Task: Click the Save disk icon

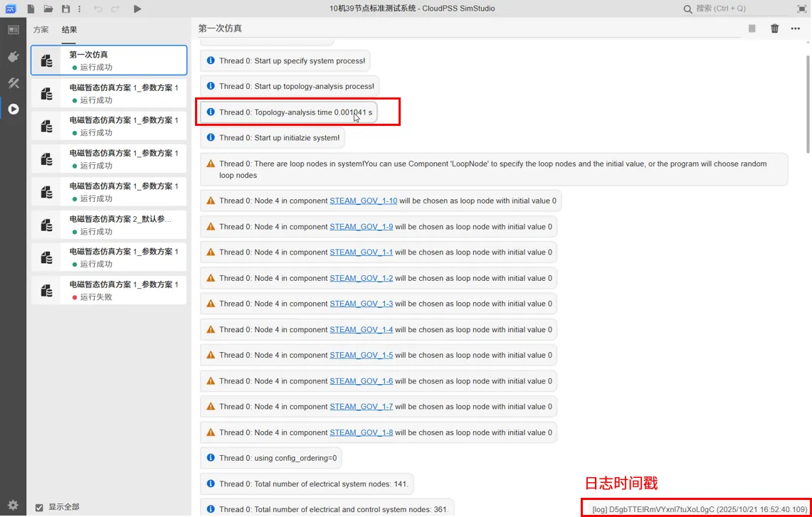Action: coord(65,9)
